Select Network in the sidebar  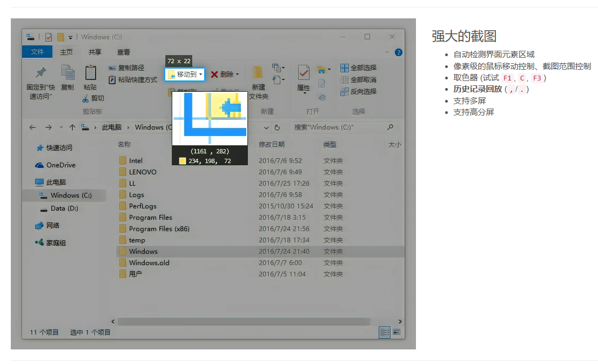pos(48,225)
